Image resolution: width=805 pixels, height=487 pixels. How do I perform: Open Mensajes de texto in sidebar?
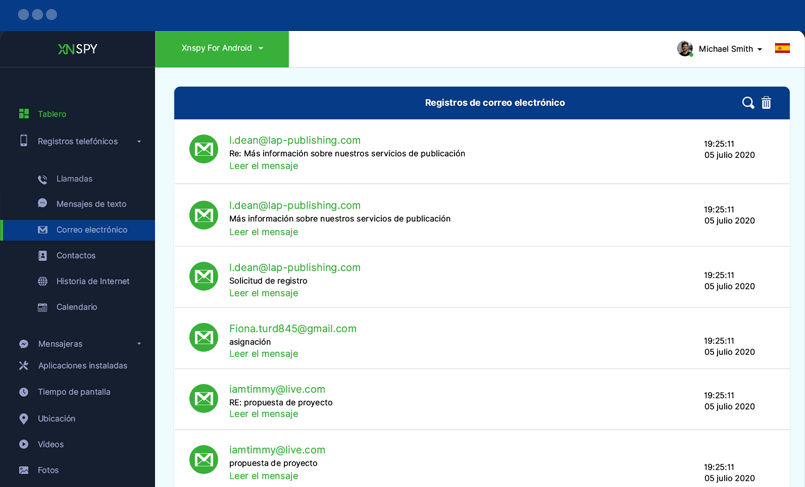[x=90, y=204]
